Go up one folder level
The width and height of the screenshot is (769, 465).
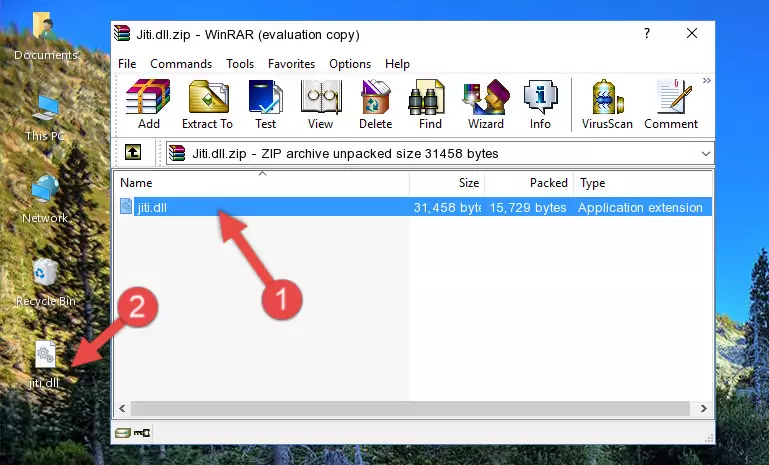pyautogui.click(x=133, y=153)
